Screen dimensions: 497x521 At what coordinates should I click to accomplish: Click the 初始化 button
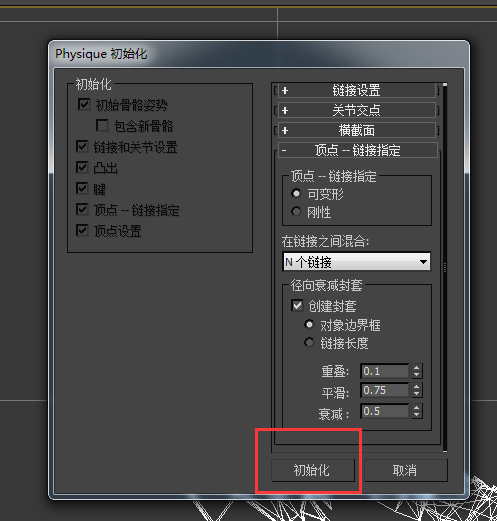click(313, 470)
